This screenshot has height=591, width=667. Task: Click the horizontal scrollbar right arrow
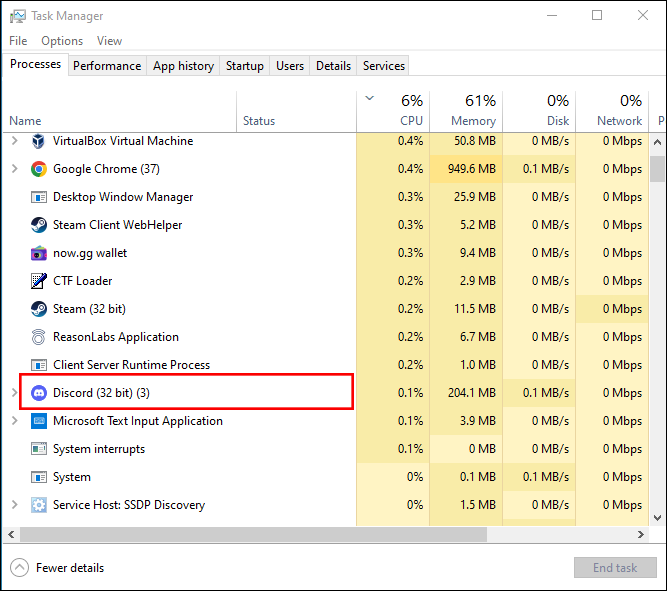(x=641, y=534)
